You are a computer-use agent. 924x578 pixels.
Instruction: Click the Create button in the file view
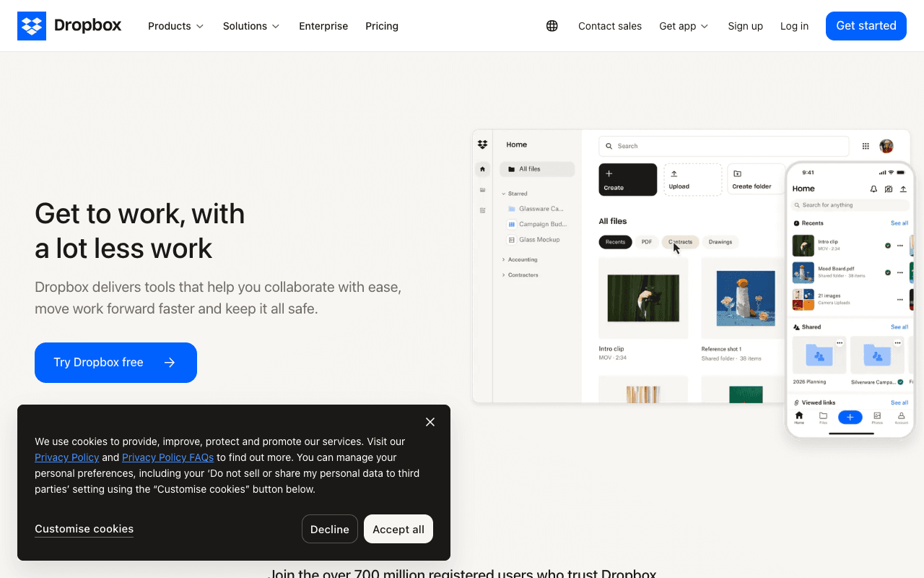tap(627, 179)
